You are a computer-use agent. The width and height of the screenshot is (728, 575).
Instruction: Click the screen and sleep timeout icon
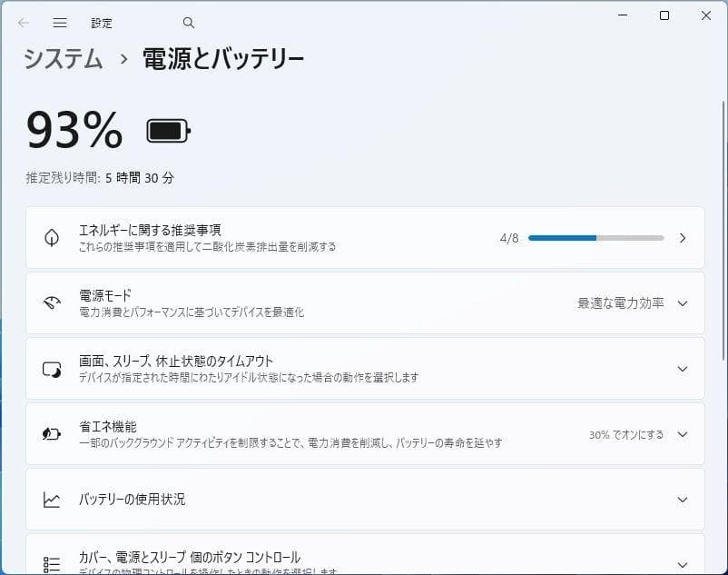(53, 369)
